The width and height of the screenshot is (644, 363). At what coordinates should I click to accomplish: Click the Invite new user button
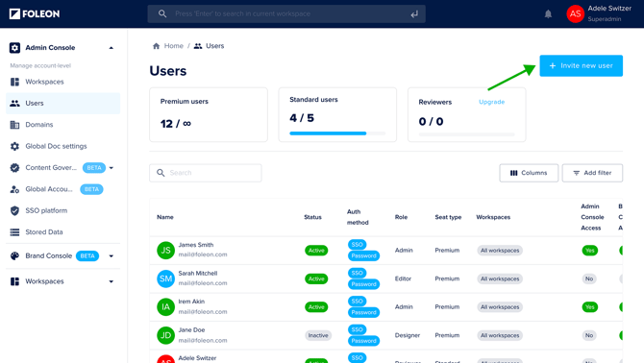(582, 65)
